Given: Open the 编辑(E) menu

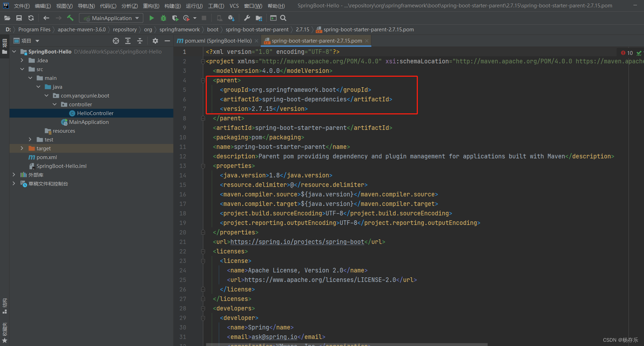Looking at the screenshot, I should point(43,6).
